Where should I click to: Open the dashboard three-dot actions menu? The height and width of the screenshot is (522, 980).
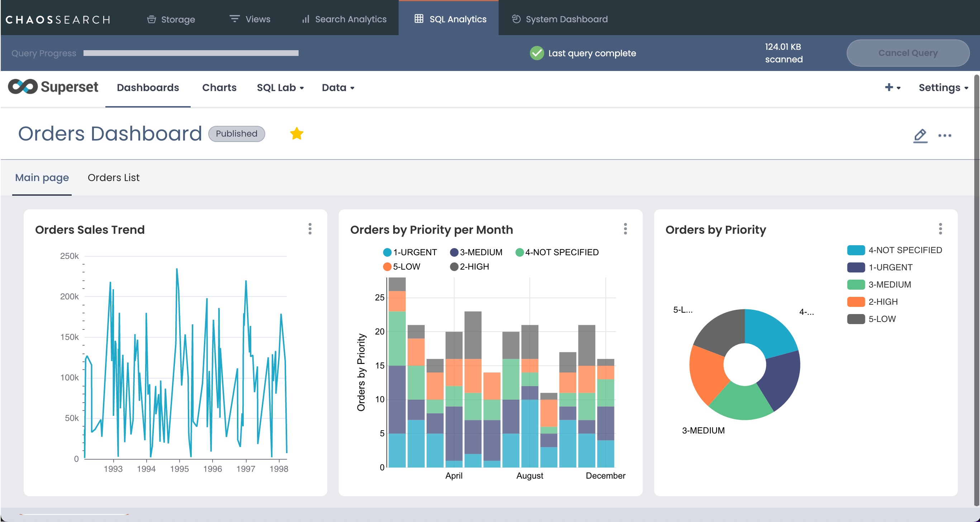[944, 136]
